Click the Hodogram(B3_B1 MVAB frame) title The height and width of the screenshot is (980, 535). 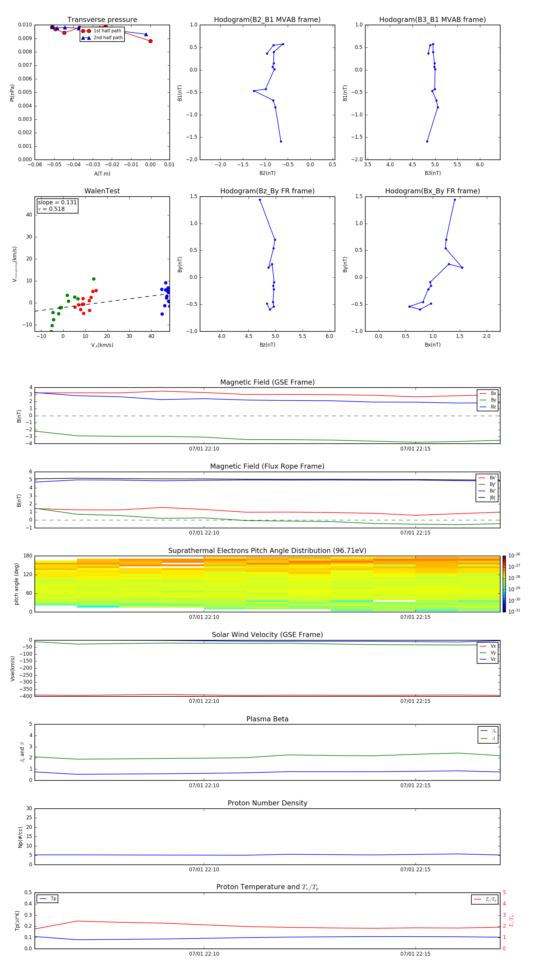[432, 20]
